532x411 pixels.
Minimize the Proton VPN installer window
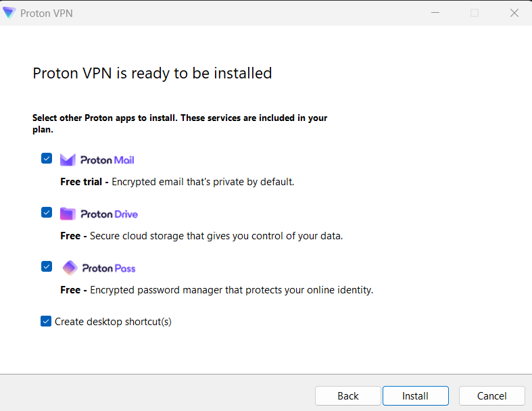pyautogui.click(x=436, y=13)
